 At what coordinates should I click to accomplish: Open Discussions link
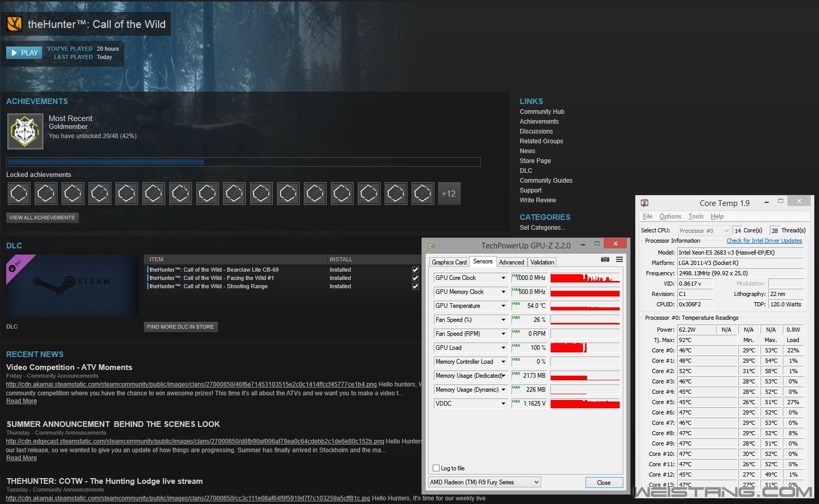536,131
